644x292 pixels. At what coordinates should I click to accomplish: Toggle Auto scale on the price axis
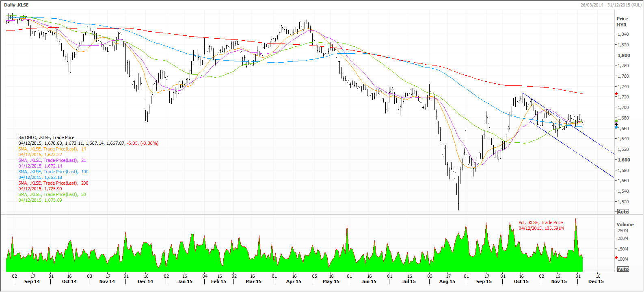(x=623, y=212)
